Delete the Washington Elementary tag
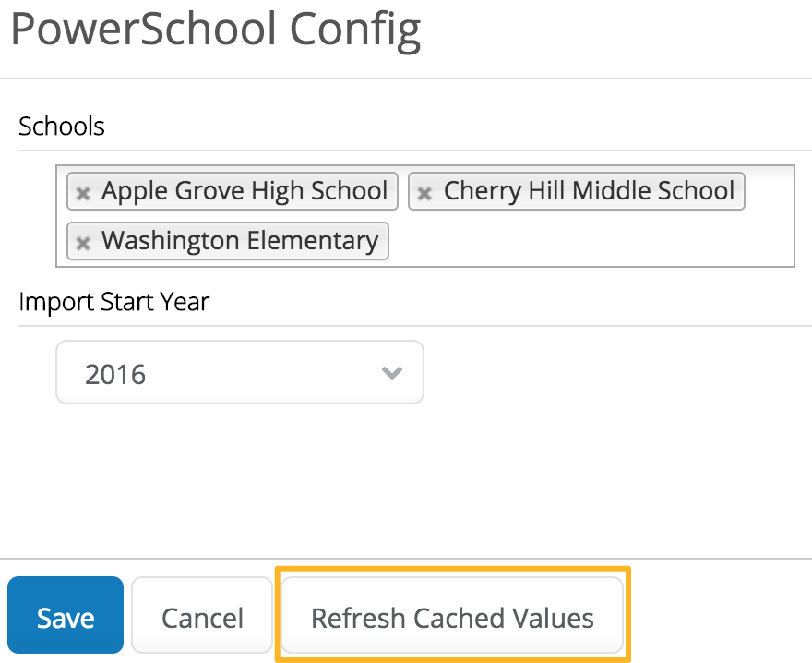 83,243
